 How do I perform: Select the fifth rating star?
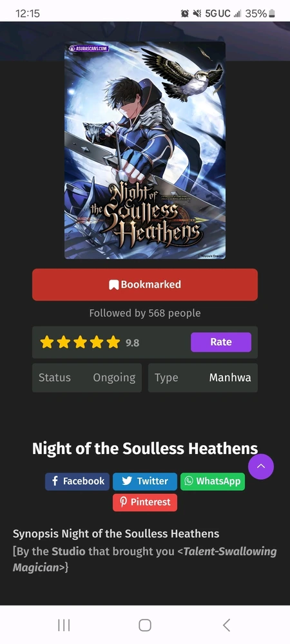tap(113, 342)
